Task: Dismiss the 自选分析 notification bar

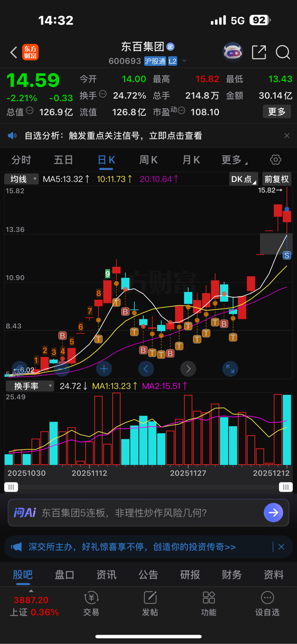Action: (287, 136)
